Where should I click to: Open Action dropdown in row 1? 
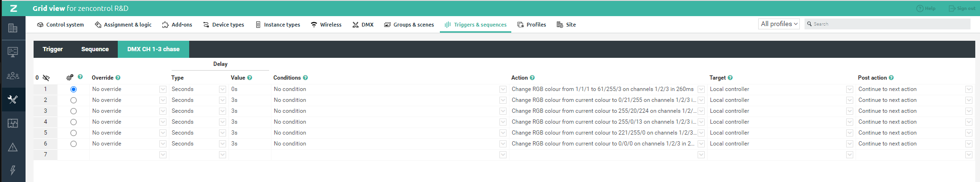[701, 89]
